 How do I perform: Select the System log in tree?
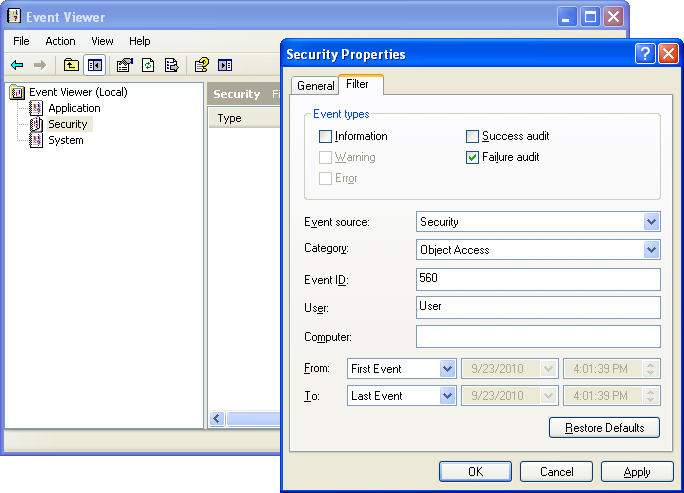(x=66, y=140)
